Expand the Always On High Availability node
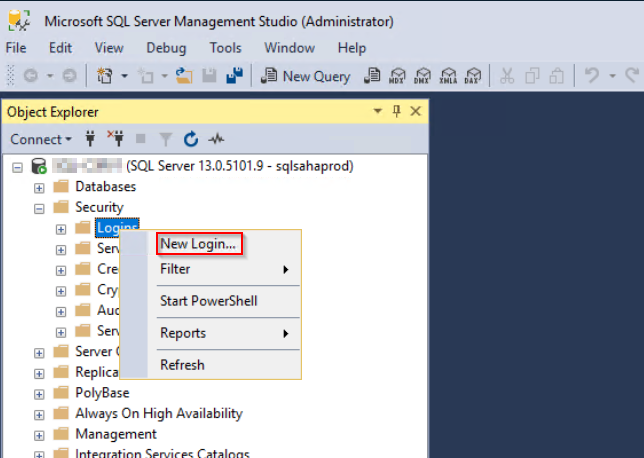Image resolution: width=644 pixels, height=458 pixels. (39, 415)
